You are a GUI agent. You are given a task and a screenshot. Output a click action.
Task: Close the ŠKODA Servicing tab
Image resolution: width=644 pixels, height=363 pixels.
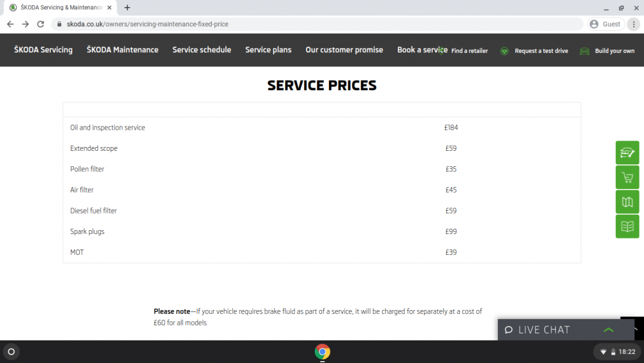coord(109,7)
